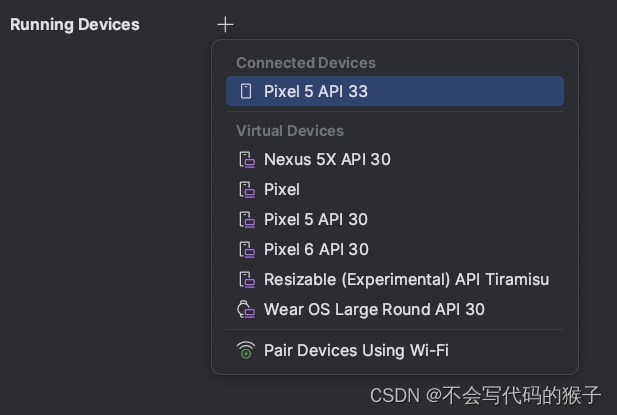Viewport: 617px width, 415px height.
Task: Select Resizable (Experimental) API Tiramisu
Action: (x=406, y=280)
